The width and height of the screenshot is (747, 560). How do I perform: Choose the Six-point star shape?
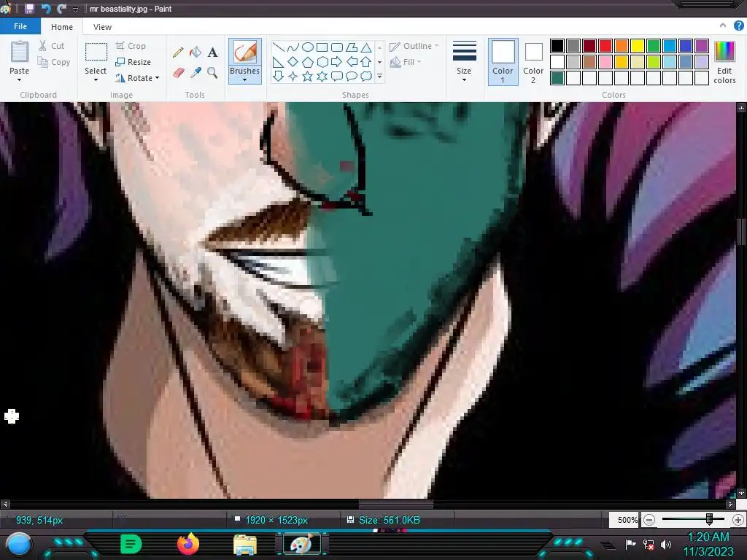point(322,76)
